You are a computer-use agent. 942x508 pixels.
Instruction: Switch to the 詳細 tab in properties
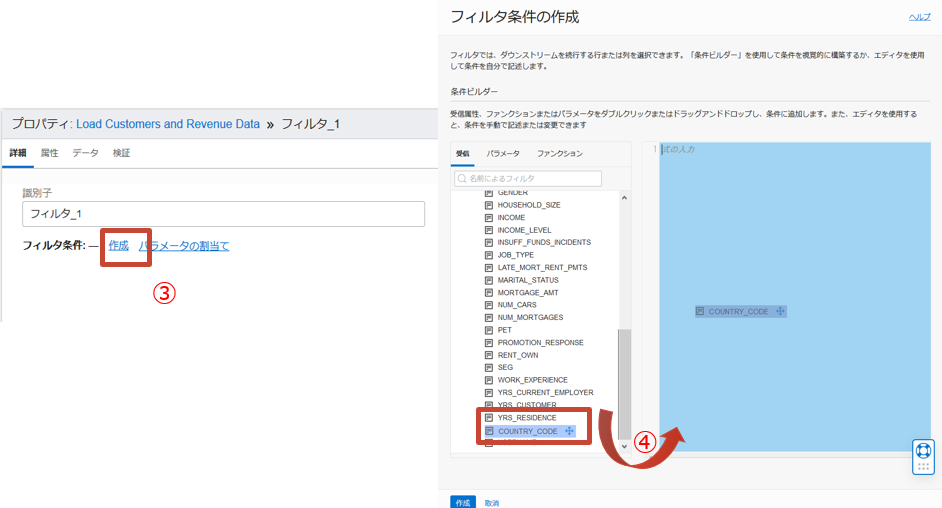coord(18,153)
